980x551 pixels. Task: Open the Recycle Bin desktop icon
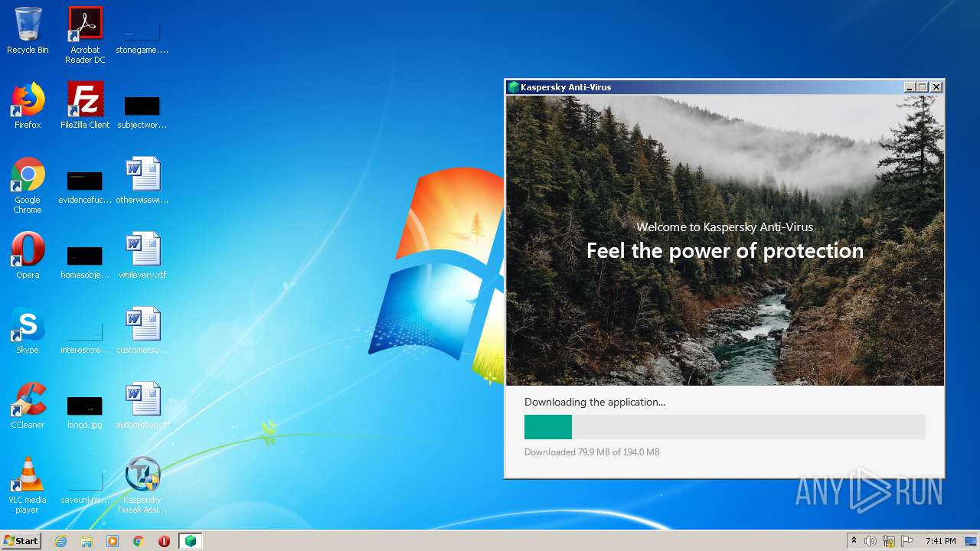click(x=28, y=31)
